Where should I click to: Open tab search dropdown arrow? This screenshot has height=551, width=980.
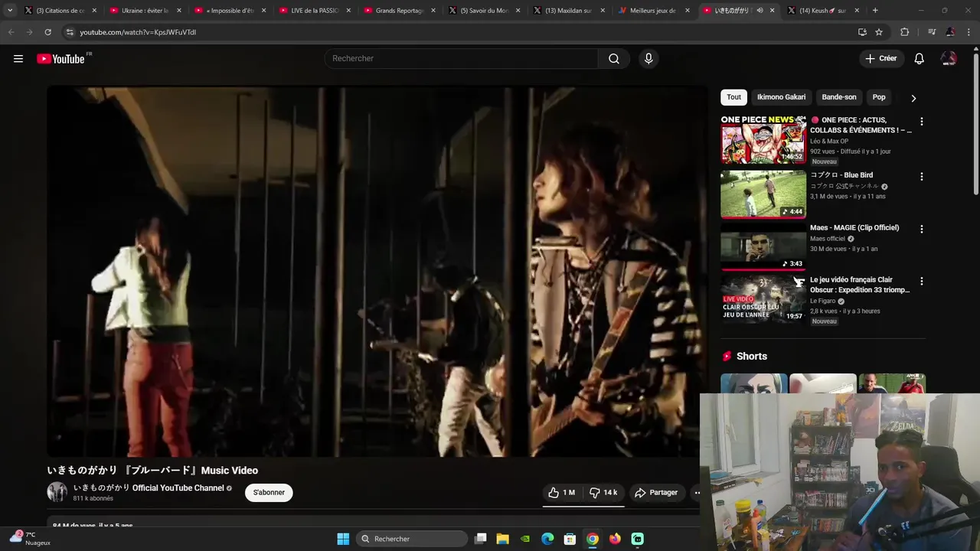point(10,11)
